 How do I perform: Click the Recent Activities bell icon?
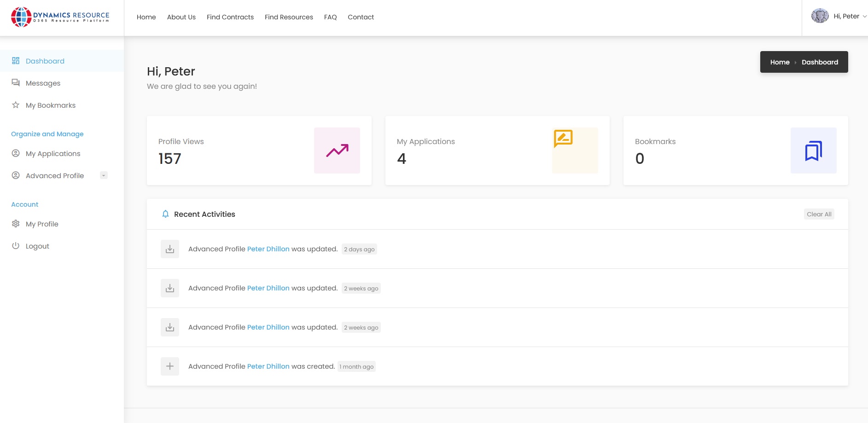[165, 214]
